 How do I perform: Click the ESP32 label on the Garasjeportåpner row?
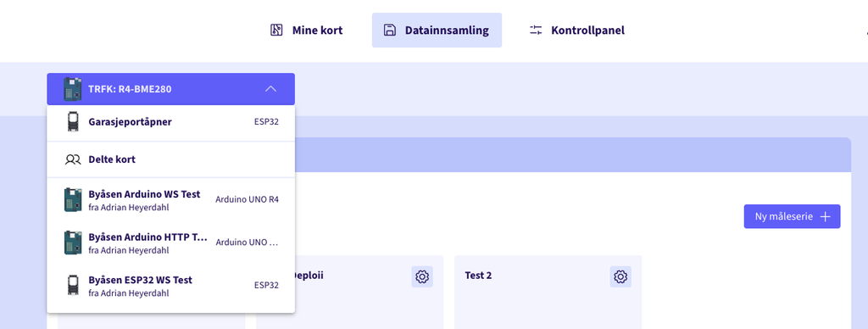(266, 122)
